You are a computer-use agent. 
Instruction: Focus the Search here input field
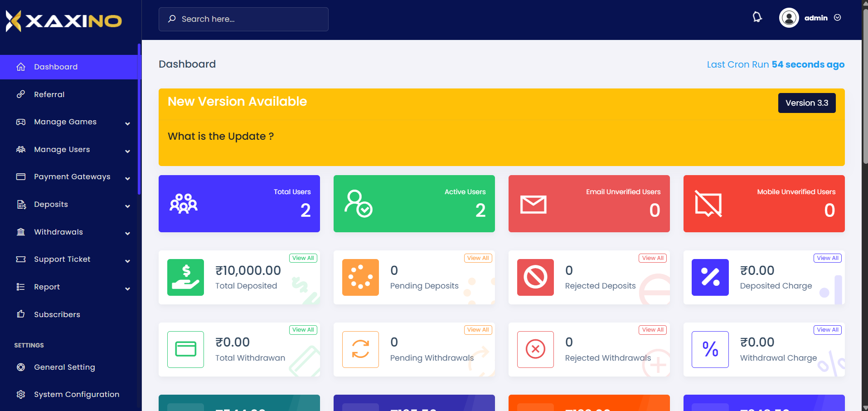[x=249, y=19]
